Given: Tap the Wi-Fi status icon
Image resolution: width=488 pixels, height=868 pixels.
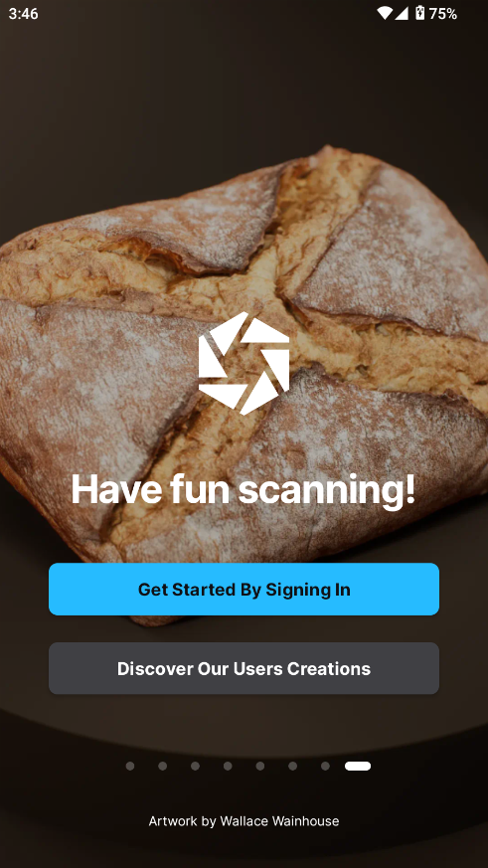Looking at the screenshot, I should (x=384, y=13).
